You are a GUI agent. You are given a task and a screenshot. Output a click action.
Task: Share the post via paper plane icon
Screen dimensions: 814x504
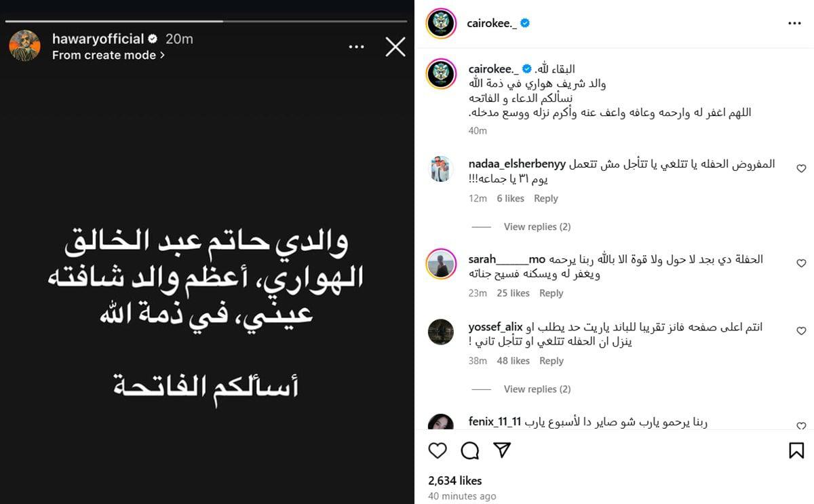pos(502,450)
